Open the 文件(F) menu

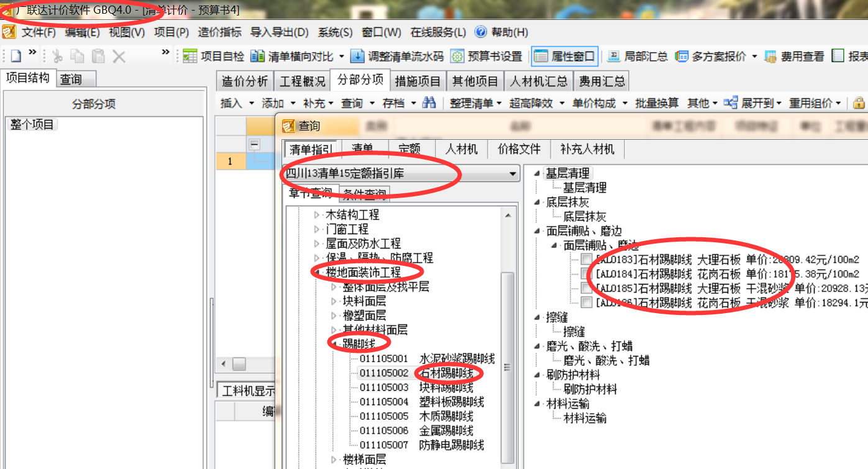coord(39,32)
